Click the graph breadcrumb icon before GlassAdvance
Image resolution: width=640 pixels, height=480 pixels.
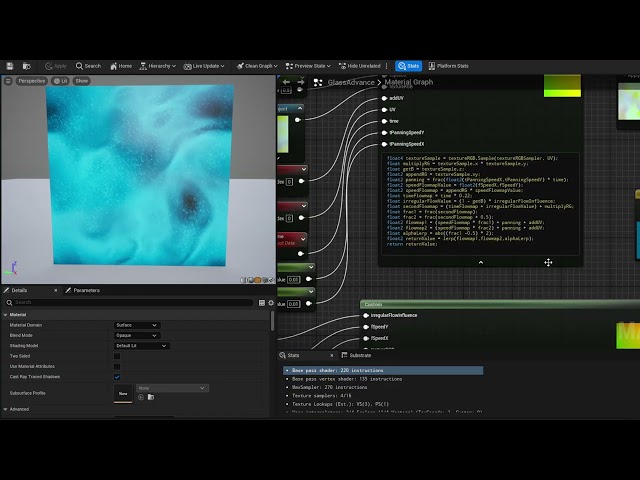click(318, 82)
